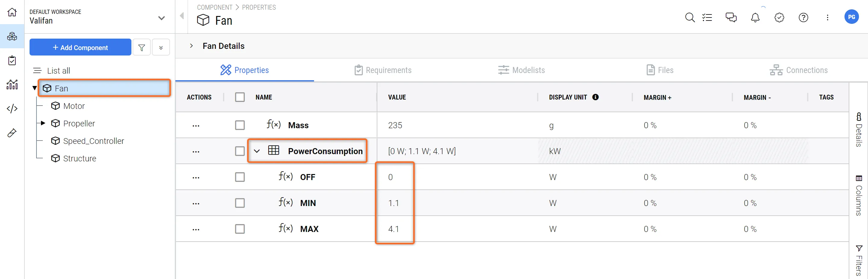The width and height of the screenshot is (868, 279).
Task: Select the PowerConsumption row checkbox
Action: (240, 151)
